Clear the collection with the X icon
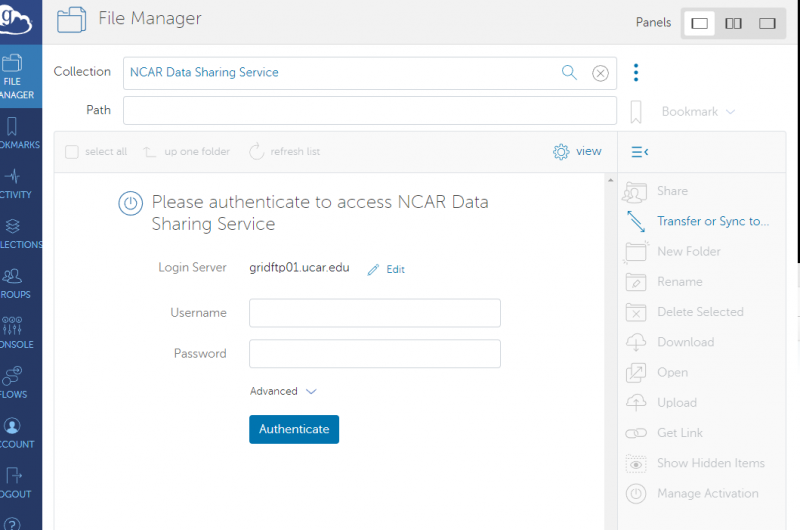 click(x=600, y=72)
